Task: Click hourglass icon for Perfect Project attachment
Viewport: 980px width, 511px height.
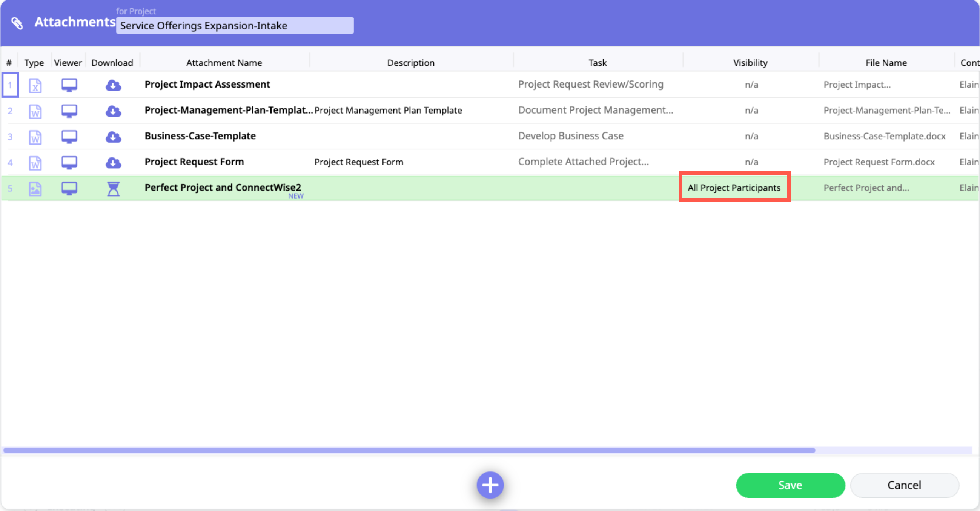Action: click(x=113, y=189)
